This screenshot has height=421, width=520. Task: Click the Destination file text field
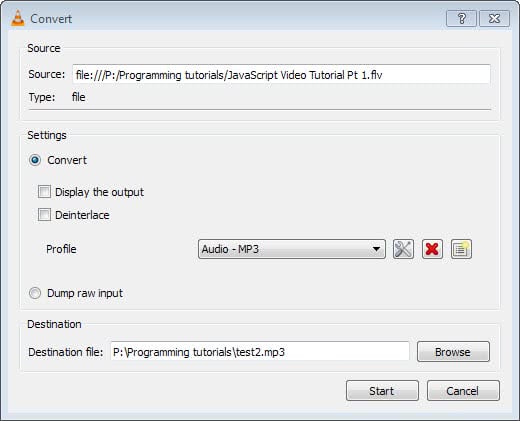pos(260,352)
